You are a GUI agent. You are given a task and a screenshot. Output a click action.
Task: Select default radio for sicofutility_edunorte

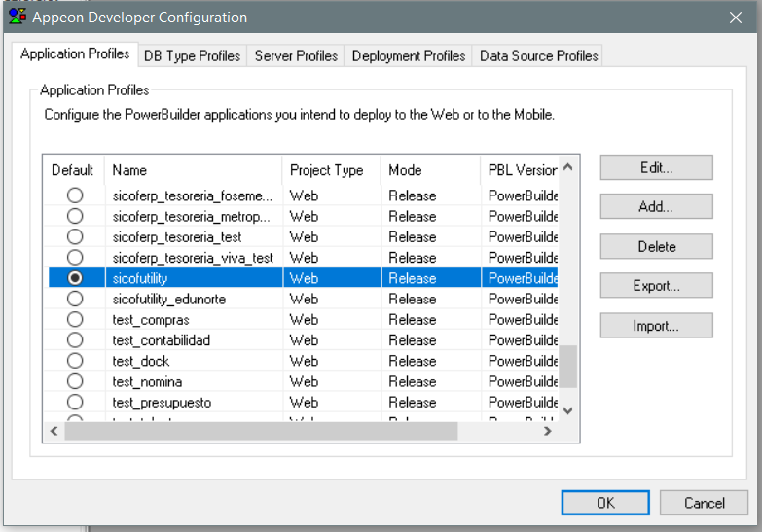(75, 300)
